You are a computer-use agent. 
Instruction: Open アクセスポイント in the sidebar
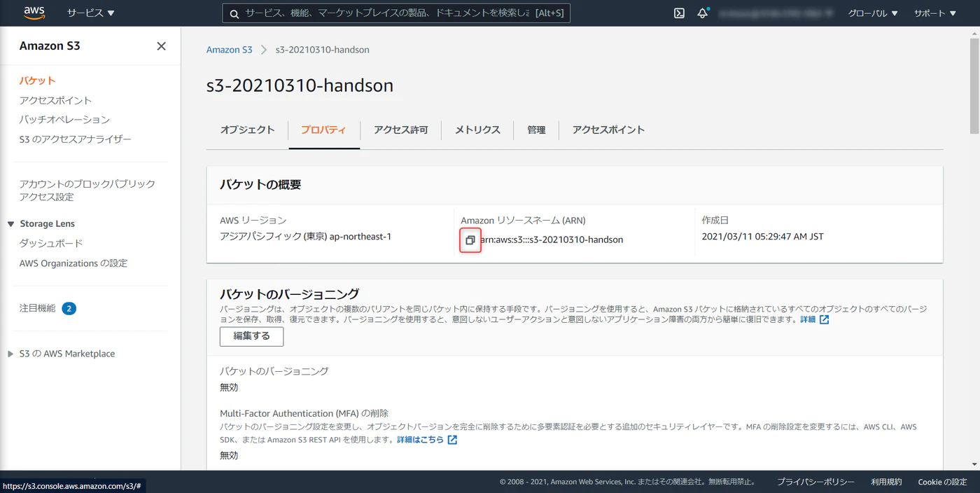coord(56,100)
